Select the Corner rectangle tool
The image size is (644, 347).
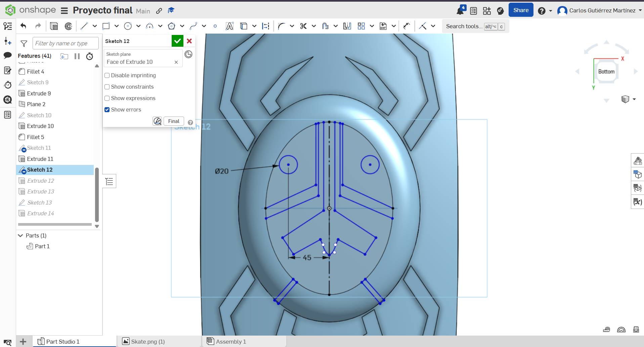click(106, 26)
